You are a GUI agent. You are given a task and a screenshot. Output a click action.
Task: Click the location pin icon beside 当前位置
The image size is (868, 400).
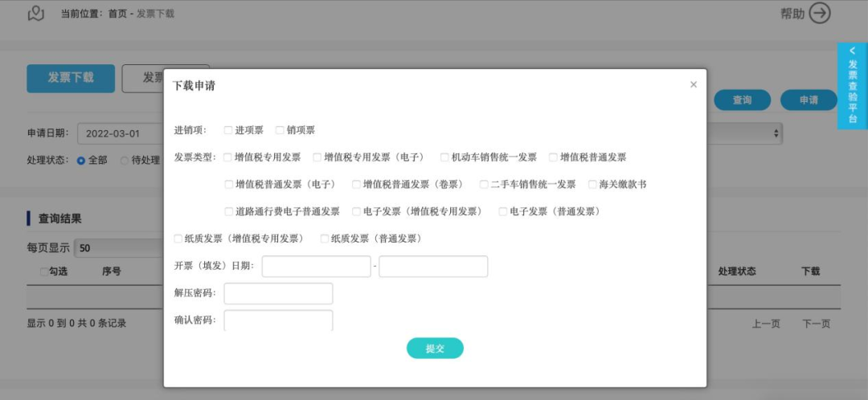[36, 14]
